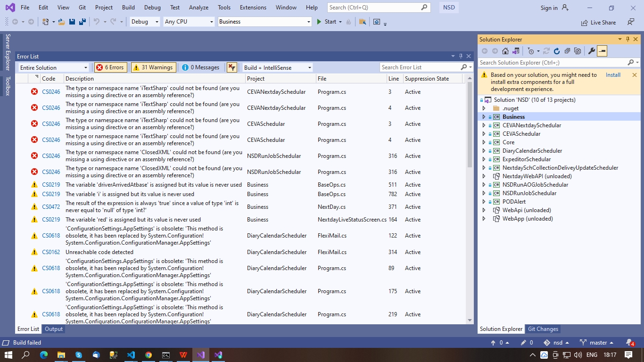
Task: Switch to the Output tab
Action: click(x=54, y=329)
